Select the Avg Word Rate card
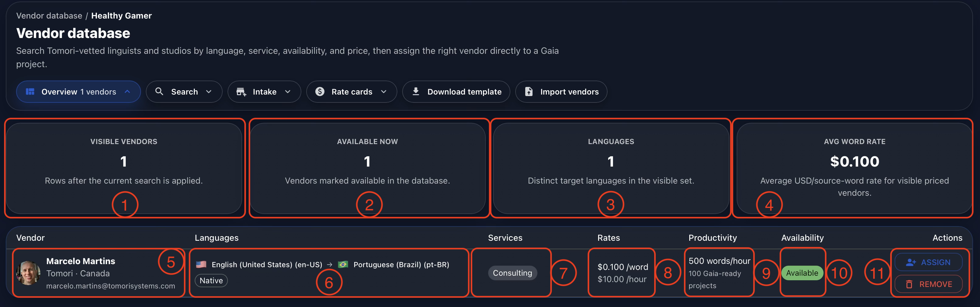The image size is (980, 307). coord(855,168)
